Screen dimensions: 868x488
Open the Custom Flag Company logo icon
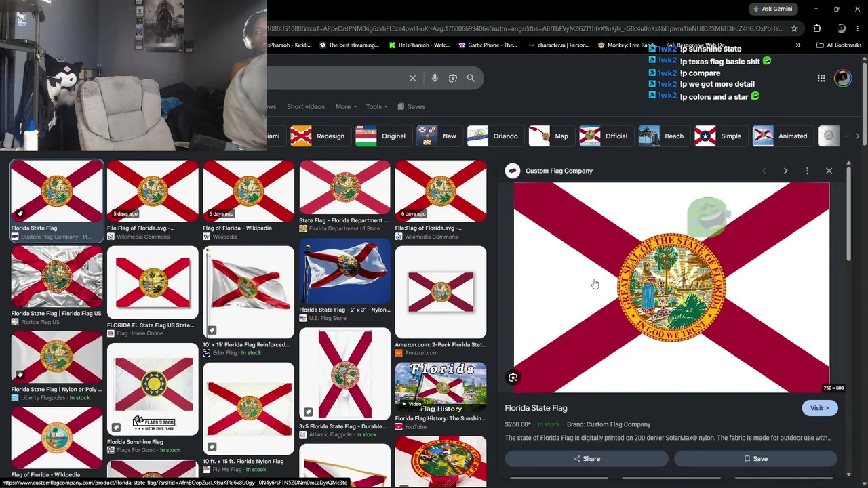(513, 171)
